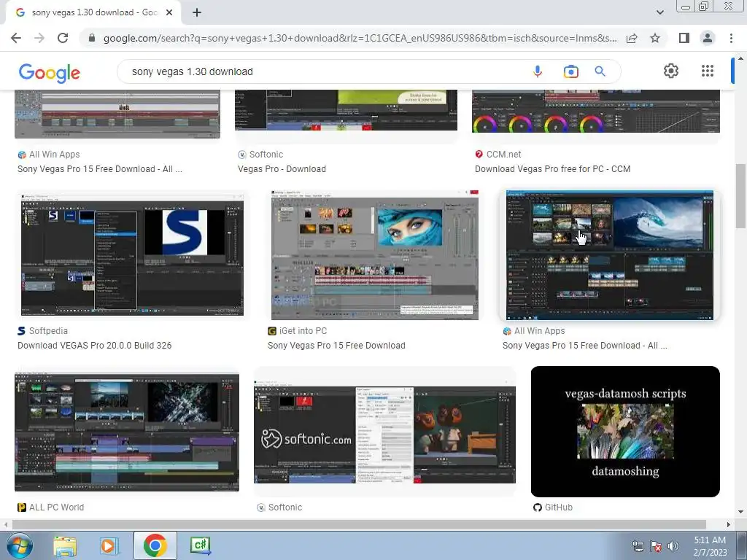
Task: Open Chrome's three-dot menu
Action: [x=731, y=38]
